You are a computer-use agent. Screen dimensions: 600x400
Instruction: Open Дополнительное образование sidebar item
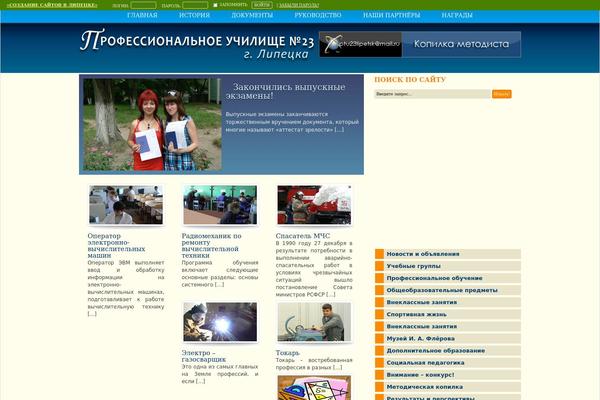[x=448, y=351]
